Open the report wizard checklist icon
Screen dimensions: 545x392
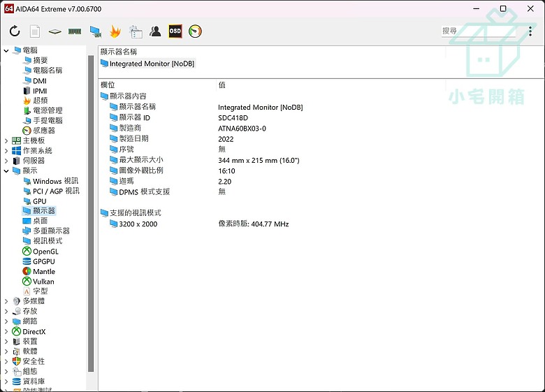pos(136,31)
